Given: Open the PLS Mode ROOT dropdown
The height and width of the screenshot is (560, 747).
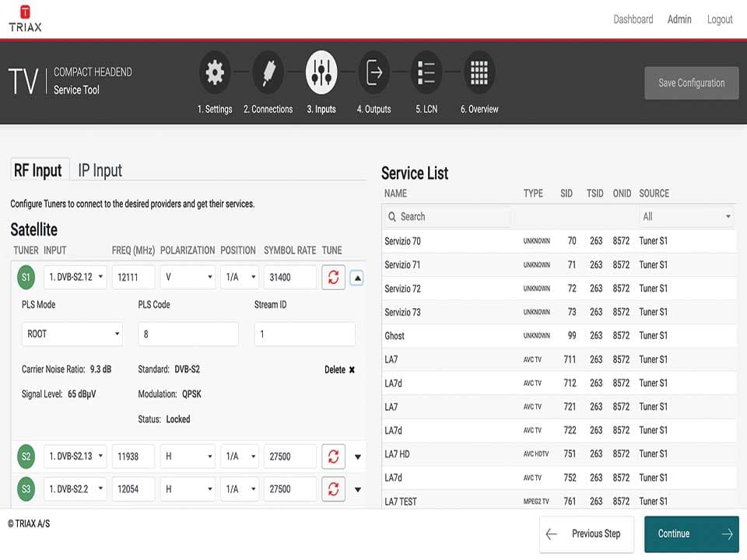Looking at the screenshot, I should pyautogui.click(x=72, y=334).
